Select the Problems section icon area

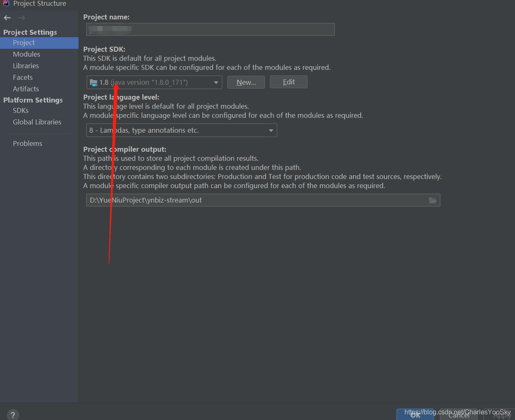[27, 143]
